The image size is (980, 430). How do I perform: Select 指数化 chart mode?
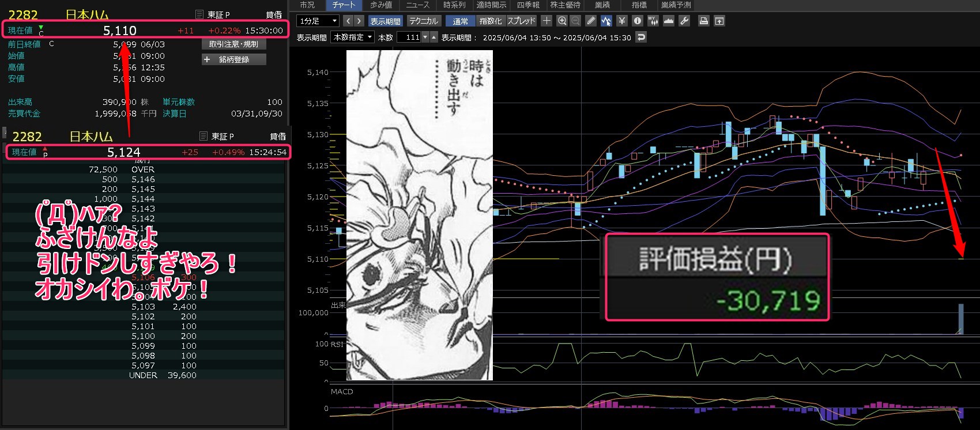pyautogui.click(x=491, y=21)
